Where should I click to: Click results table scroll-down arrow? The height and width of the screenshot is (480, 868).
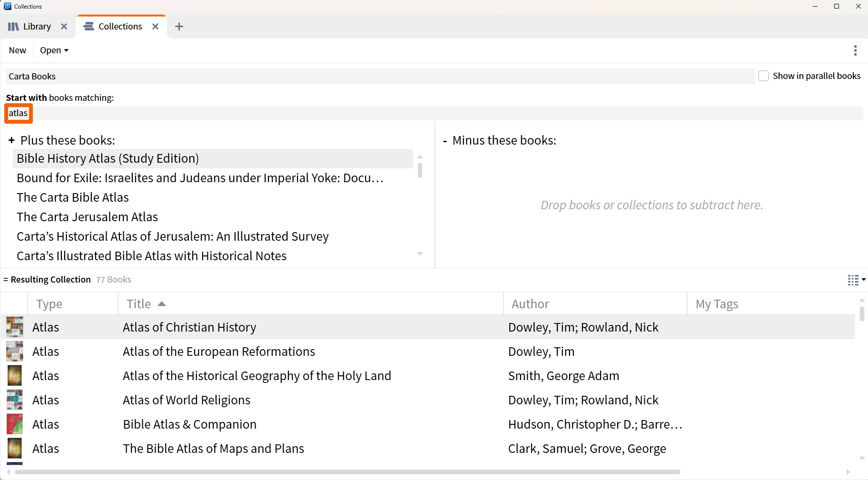(x=862, y=459)
